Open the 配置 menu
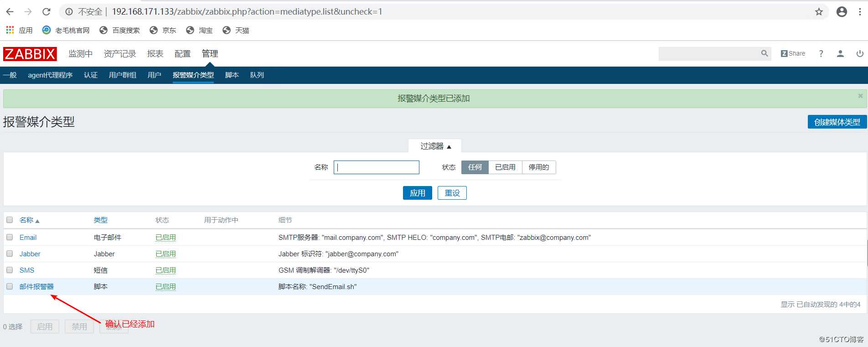868x347 pixels. coord(183,54)
